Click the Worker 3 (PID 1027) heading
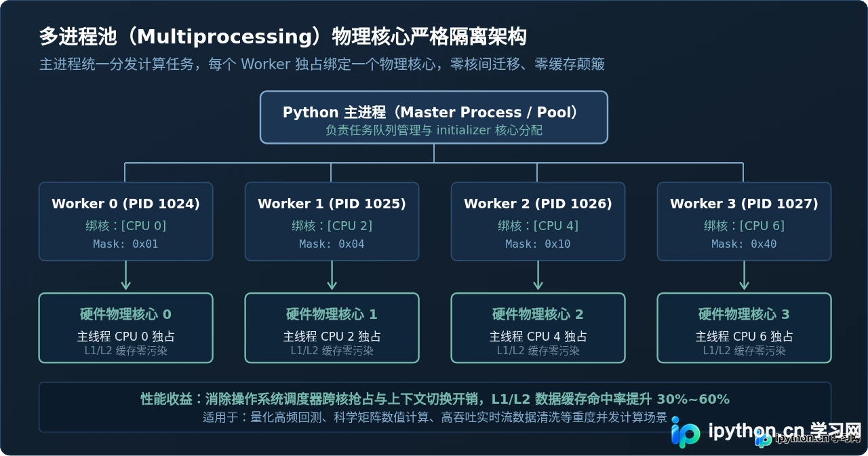 click(x=744, y=204)
